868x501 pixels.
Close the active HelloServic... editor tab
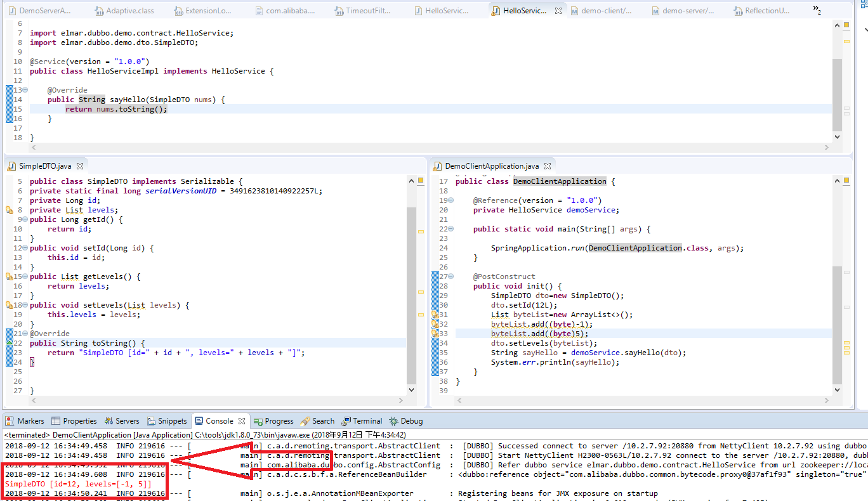558,11
